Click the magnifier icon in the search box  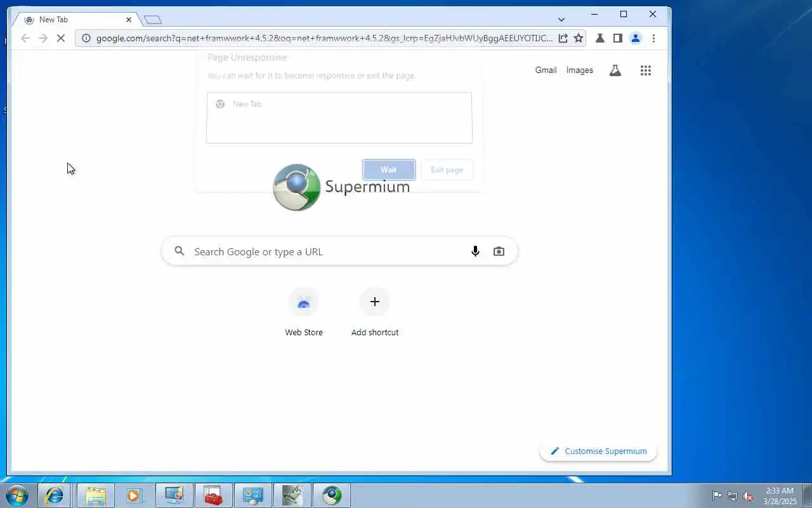pos(180,251)
